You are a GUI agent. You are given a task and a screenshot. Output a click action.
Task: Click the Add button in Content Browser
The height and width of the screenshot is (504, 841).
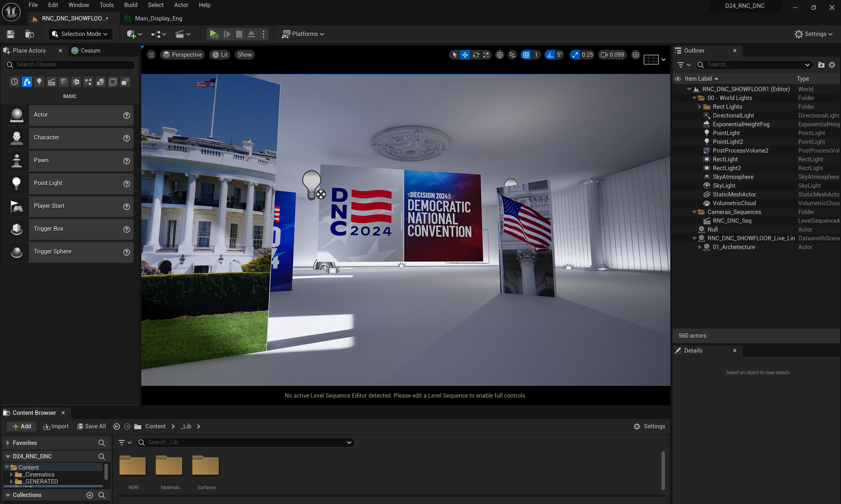tap(21, 426)
